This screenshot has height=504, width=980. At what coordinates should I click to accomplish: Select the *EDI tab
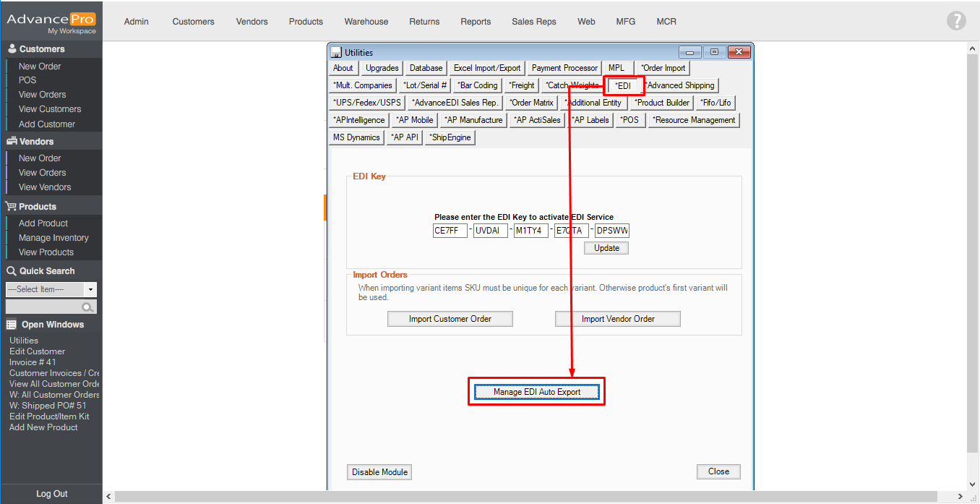point(624,85)
